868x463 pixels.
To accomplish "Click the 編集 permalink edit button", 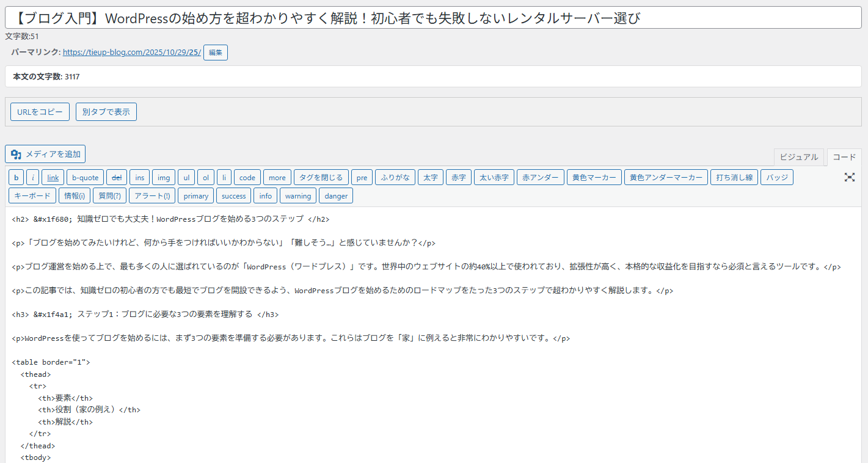I will [215, 53].
